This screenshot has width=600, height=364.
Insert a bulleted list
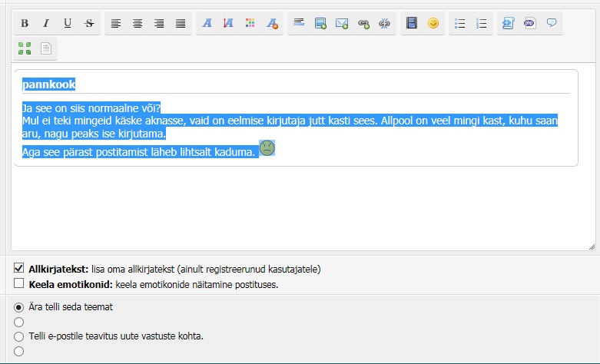[460, 24]
